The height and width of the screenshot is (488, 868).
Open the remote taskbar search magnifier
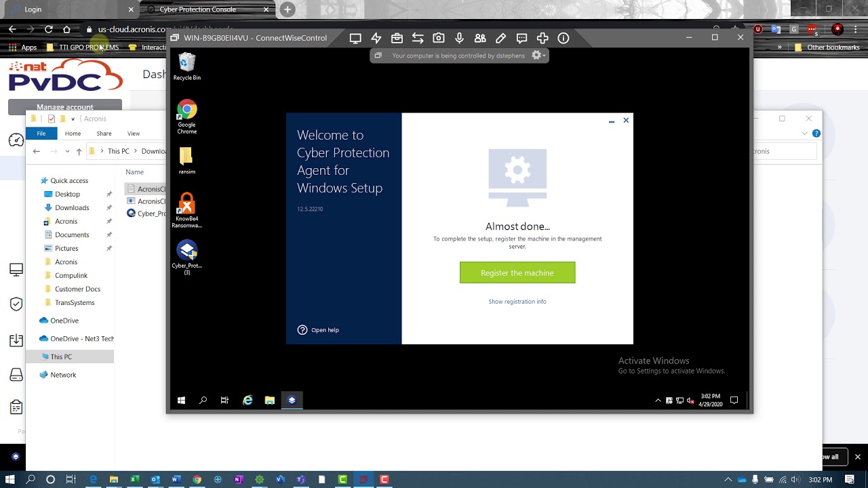coord(203,401)
